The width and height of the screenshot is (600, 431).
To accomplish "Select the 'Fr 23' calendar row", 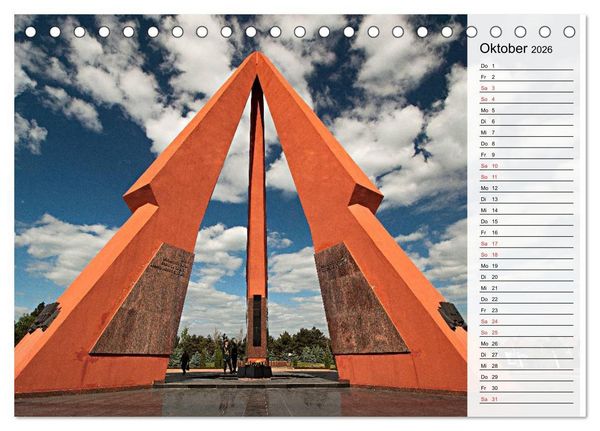I will click(527, 310).
